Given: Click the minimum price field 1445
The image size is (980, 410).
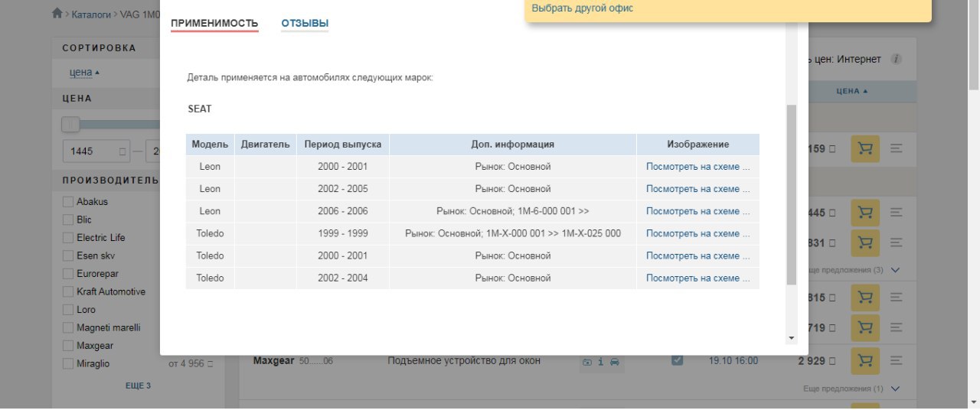Looking at the screenshot, I should (97, 151).
